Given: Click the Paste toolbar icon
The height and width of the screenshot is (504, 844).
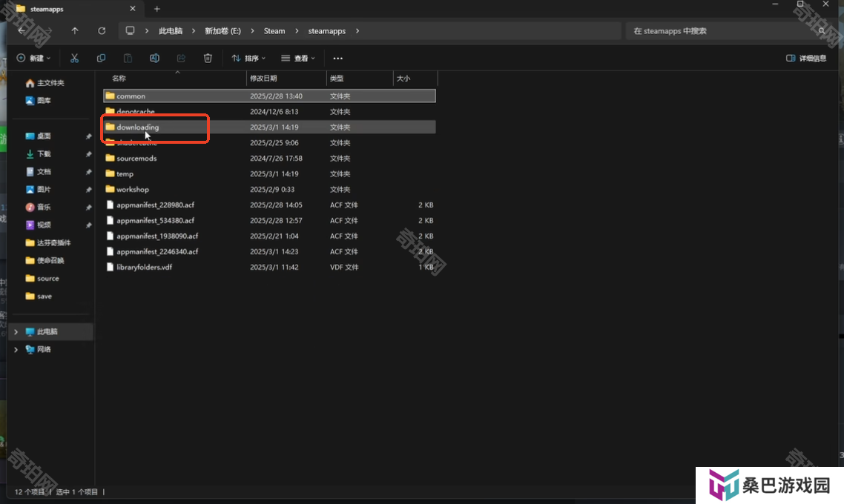Looking at the screenshot, I should 128,58.
